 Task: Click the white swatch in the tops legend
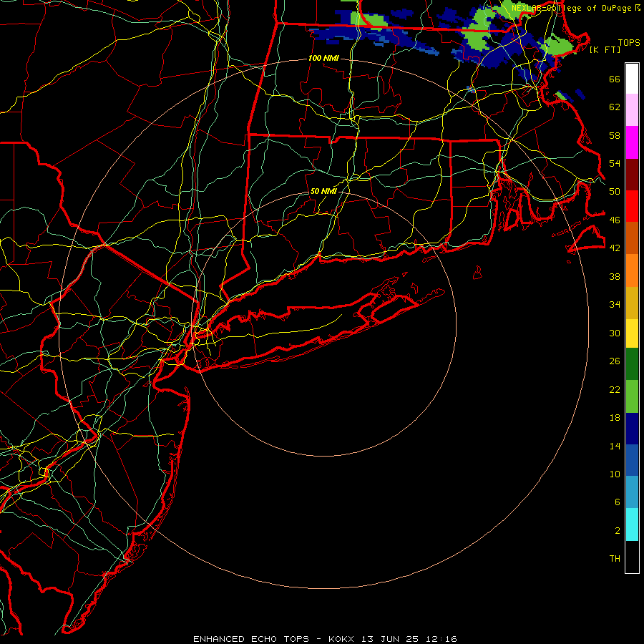(x=632, y=79)
